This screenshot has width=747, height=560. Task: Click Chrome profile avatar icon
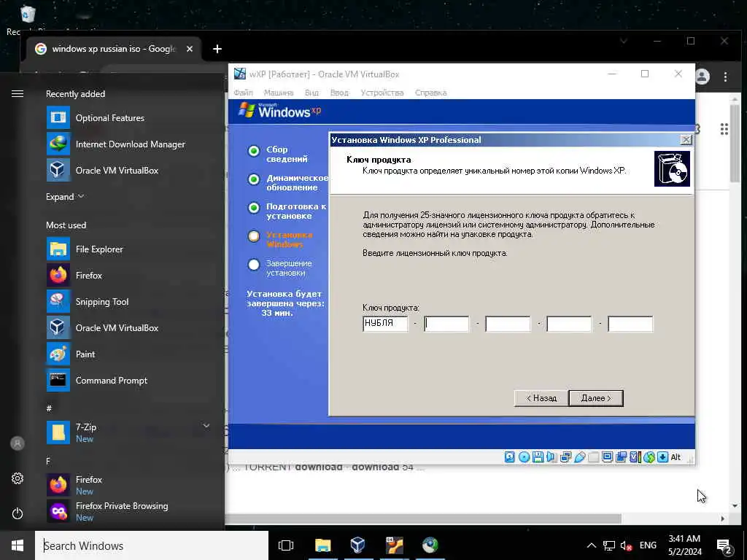click(703, 77)
